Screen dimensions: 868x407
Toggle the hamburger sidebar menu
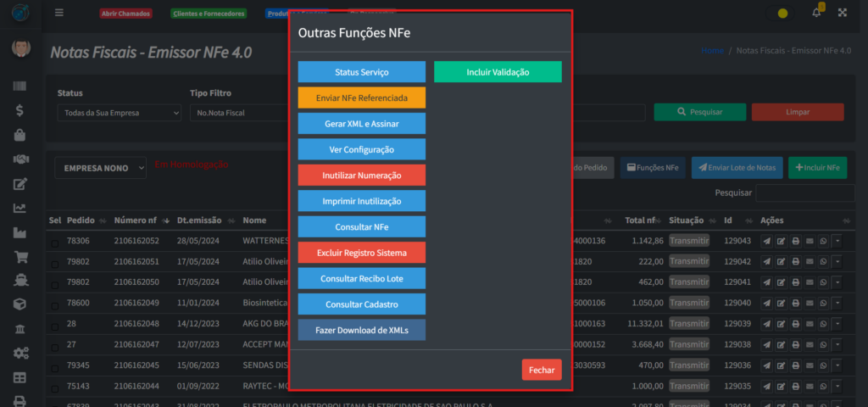tap(58, 13)
